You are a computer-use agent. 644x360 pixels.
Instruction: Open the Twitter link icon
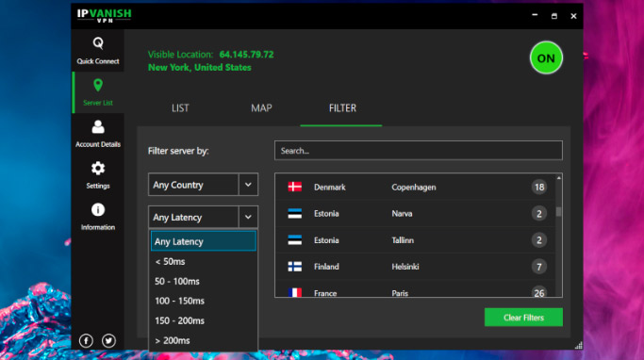(108, 341)
